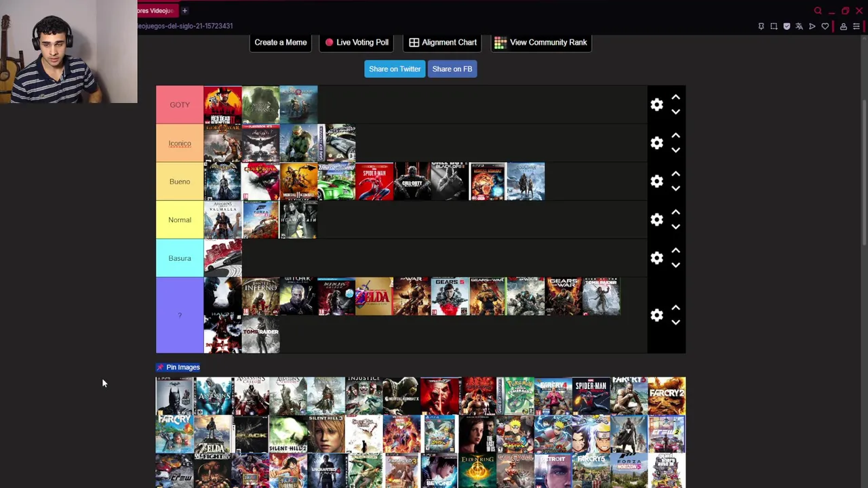Select The Last of Us cover in pool

477,434
